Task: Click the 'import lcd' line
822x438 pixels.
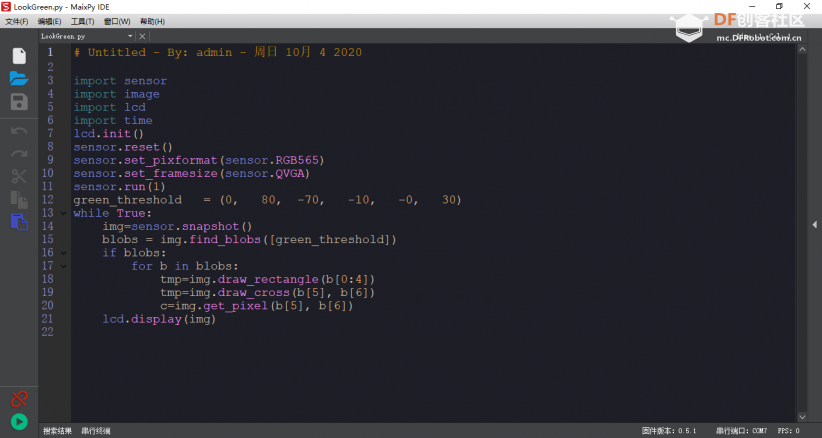Action: click(x=110, y=107)
